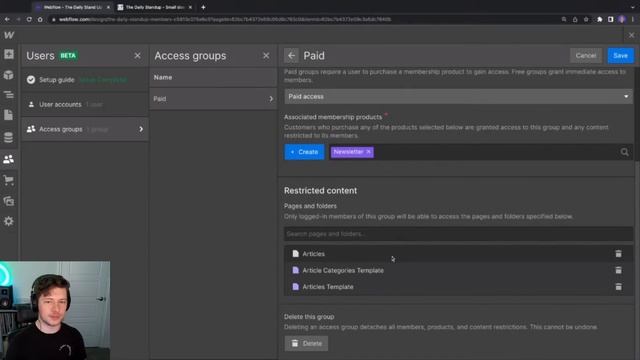Open Paid access dropdown
The width and height of the screenshot is (640, 360).
458,97
